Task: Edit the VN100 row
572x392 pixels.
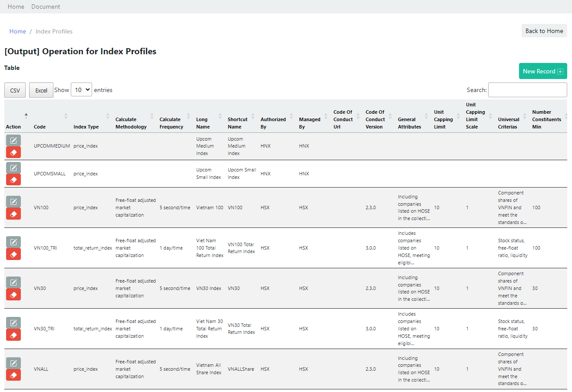Action: [13, 201]
